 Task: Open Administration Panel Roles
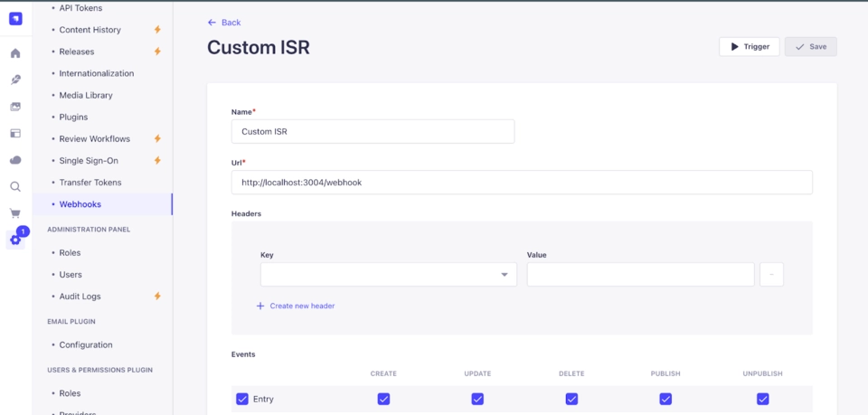[x=71, y=253]
